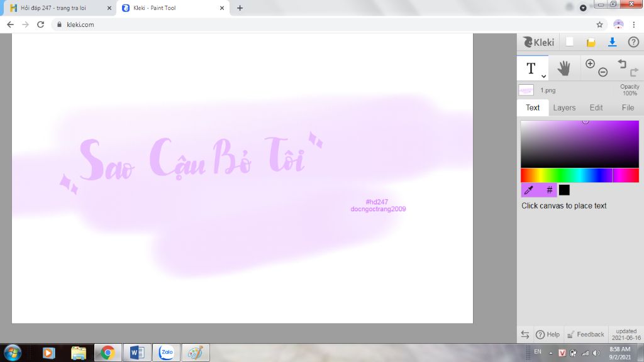
Task: Bookmark this page with the star
Action: pos(599,25)
